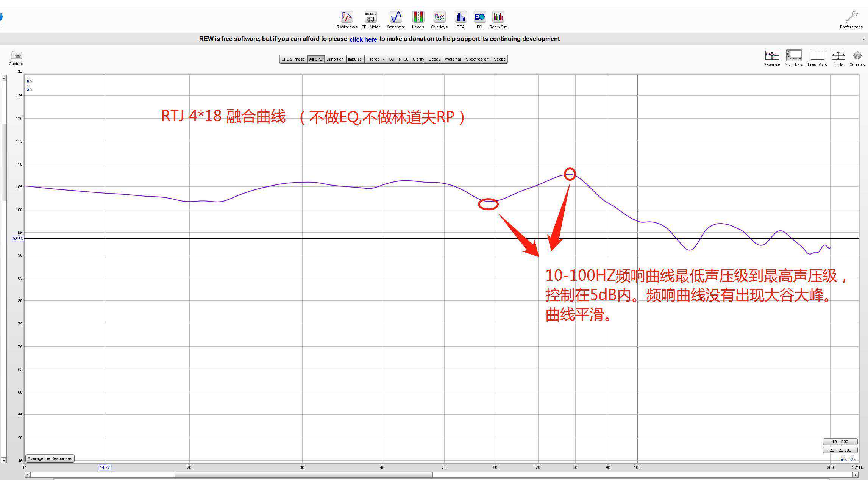868x480 pixels.
Task: Toggle graph Scrollbars on or off
Action: (794, 56)
